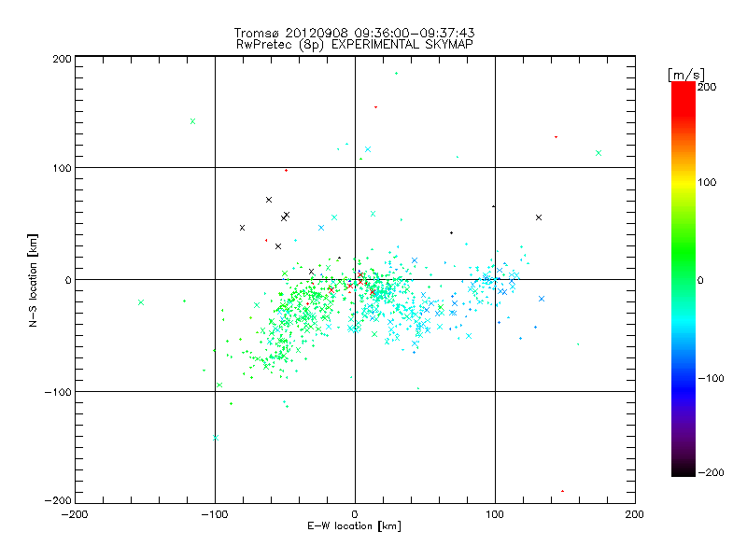
Task: Click the x-axis tick label "200"
Action: 635,514
